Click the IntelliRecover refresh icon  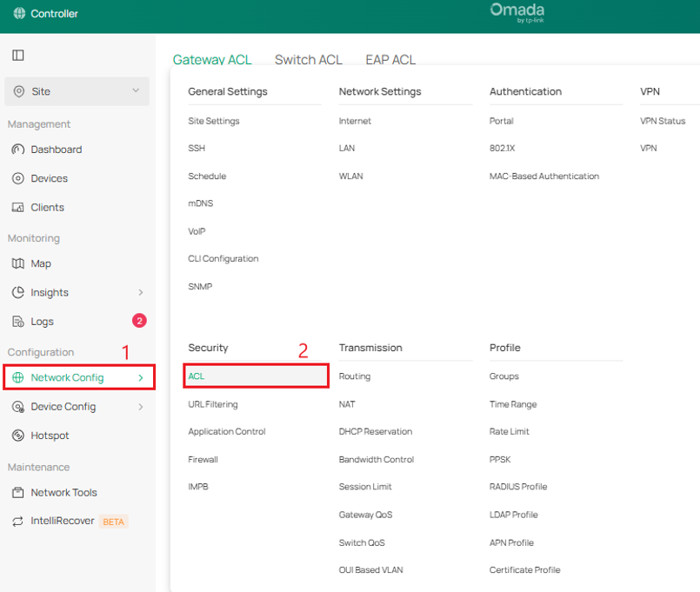(18, 522)
